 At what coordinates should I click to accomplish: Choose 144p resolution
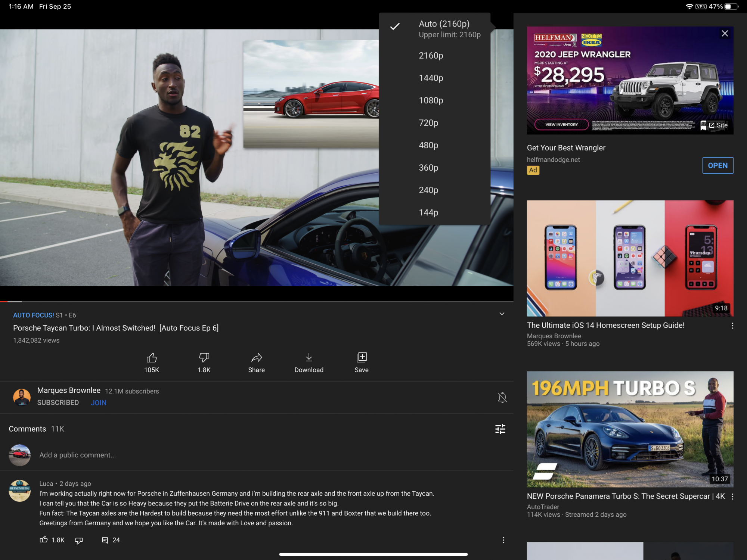click(x=435, y=212)
